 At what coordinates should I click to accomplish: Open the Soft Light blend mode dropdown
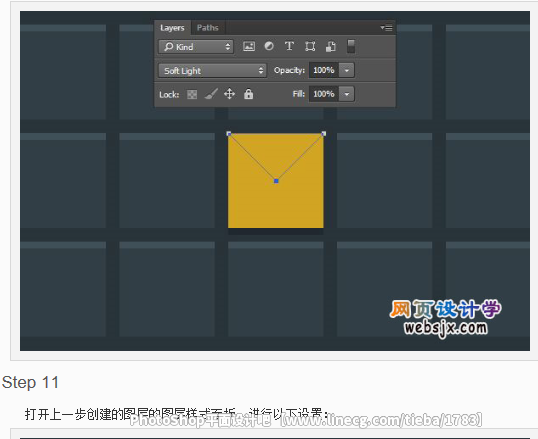tap(212, 71)
